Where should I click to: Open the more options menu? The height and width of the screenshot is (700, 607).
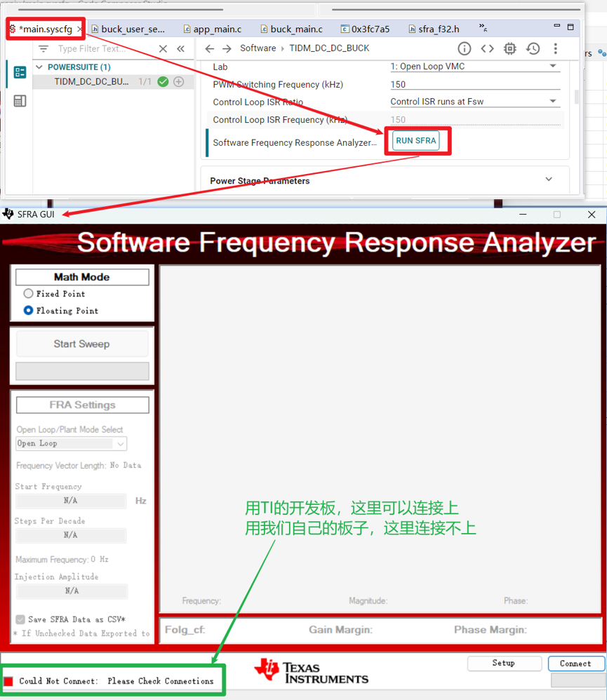pyautogui.click(x=556, y=48)
